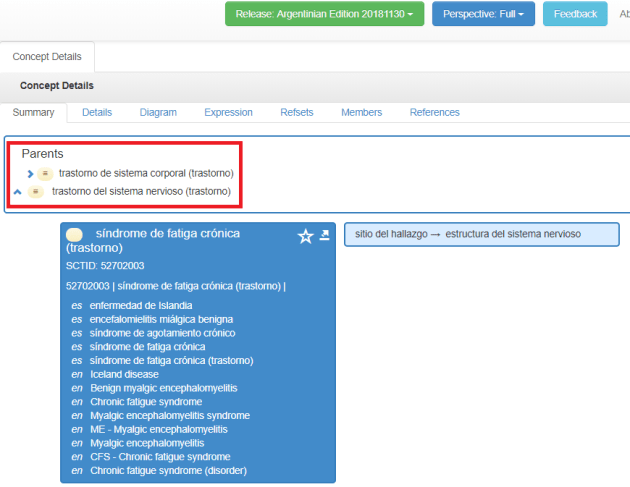Screen dimensions: 630x487
Task: Click the sitio del hallazgo attribute box
Action: click(x=481, y=234)
